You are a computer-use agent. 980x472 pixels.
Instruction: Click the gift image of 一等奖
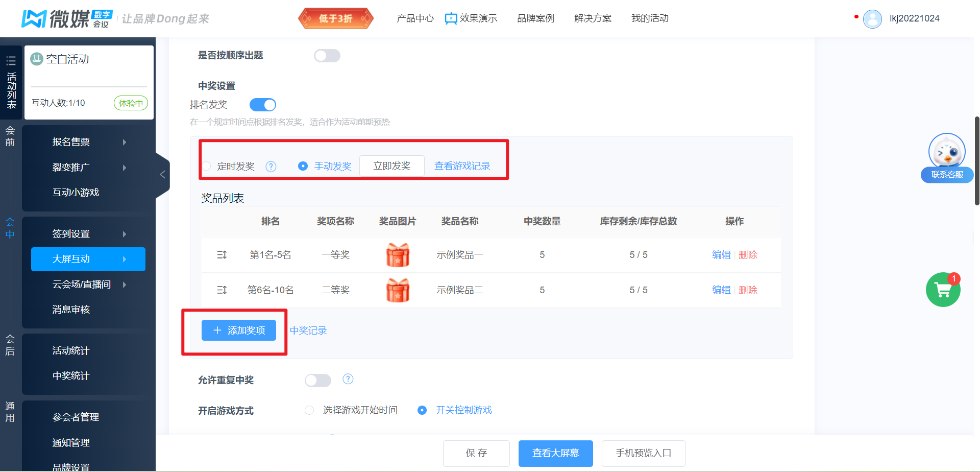pyautogui.click(x=398, y=255)
